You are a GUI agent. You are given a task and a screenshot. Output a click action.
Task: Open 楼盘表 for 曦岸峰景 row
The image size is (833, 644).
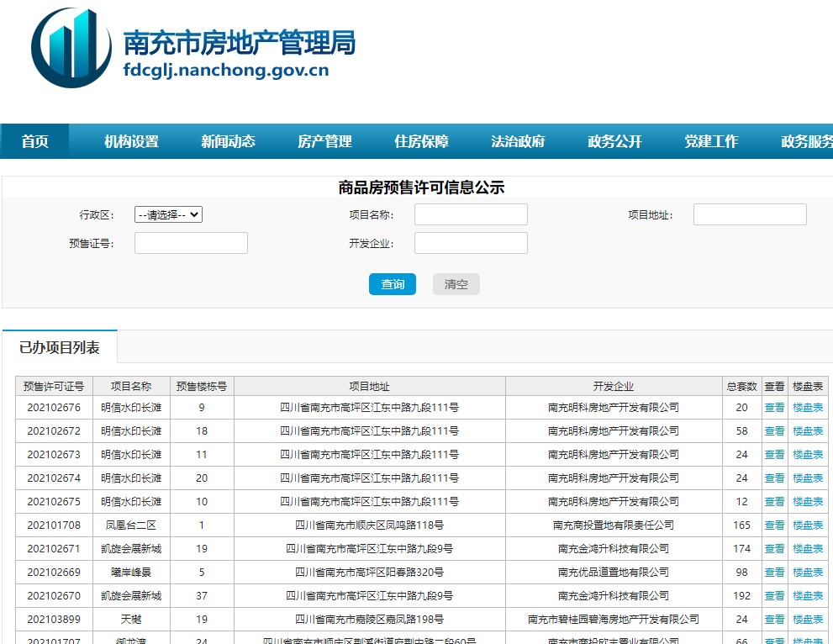(x=808, y=573)
